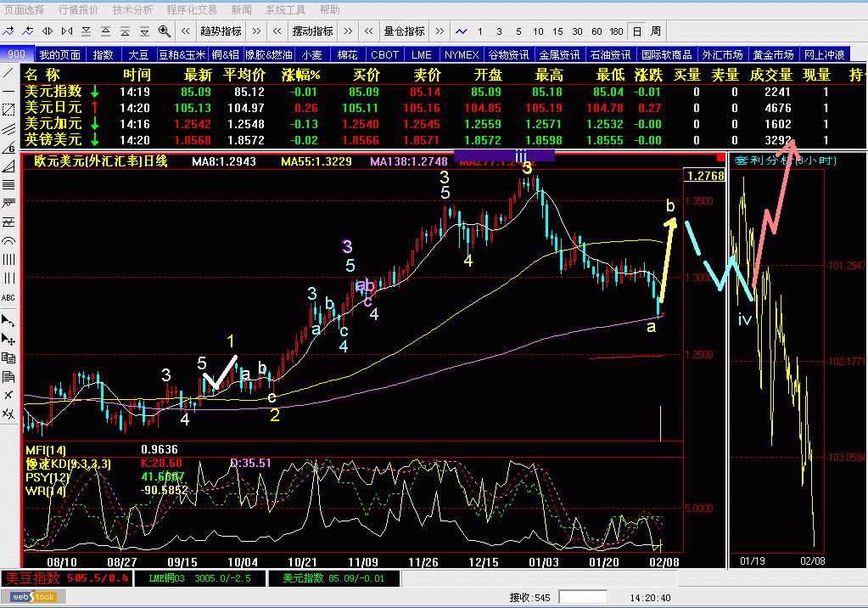Click the zoom magnifier icon in toolbar

163,31
